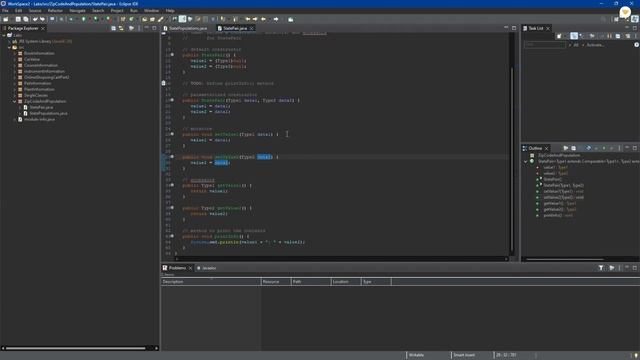Click the Save All toolbar icon
This screenshot has height=360, width=640.
coord(26,19)
